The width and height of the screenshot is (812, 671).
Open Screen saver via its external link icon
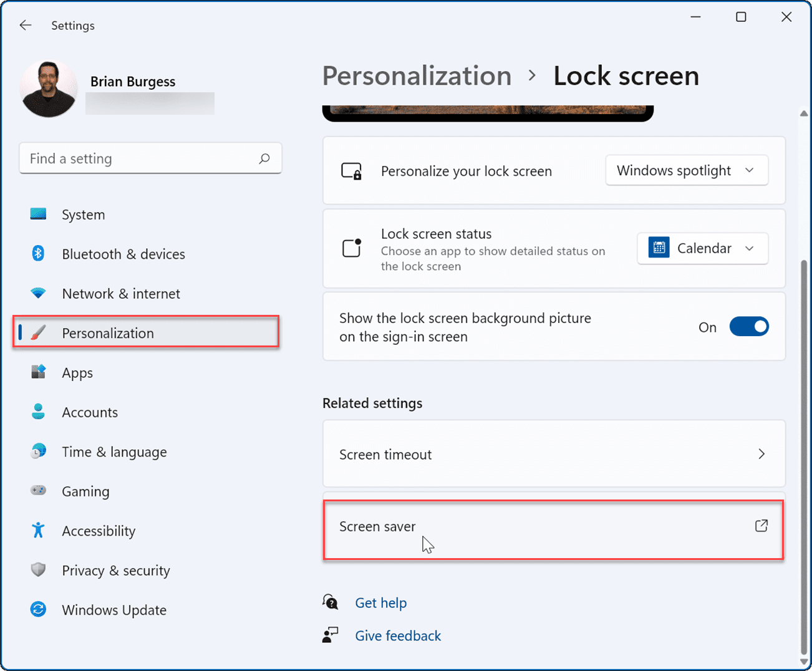pos(761,526)
